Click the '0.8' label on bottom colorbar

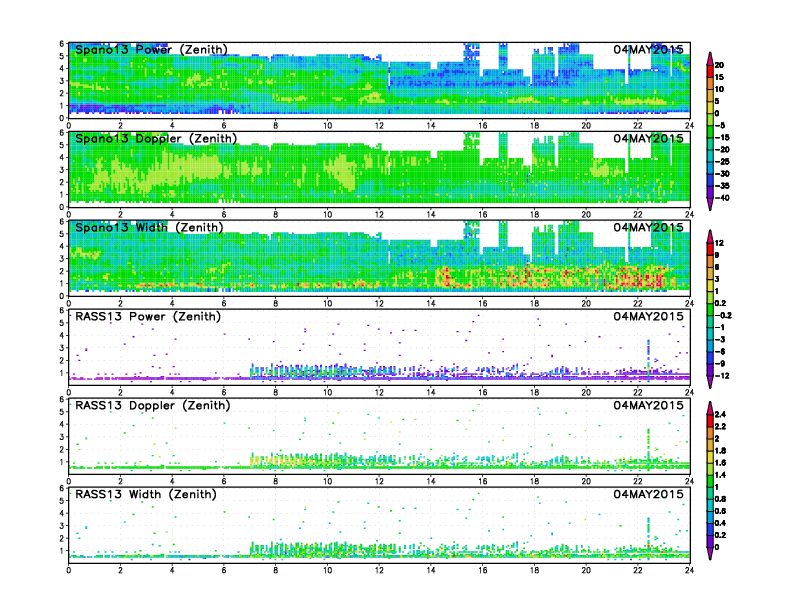point(720,499)
